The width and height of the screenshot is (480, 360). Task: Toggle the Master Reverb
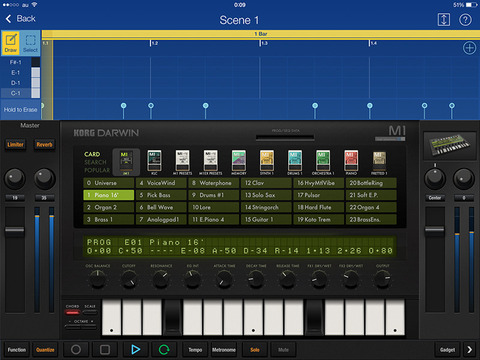(x=44, y=144)
